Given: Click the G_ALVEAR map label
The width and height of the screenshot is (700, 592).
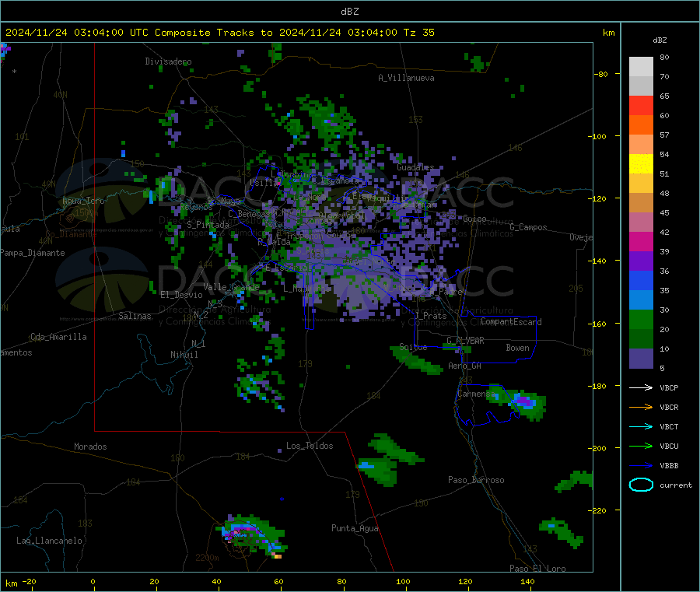Looking at the screenshot, I should 465,341.
